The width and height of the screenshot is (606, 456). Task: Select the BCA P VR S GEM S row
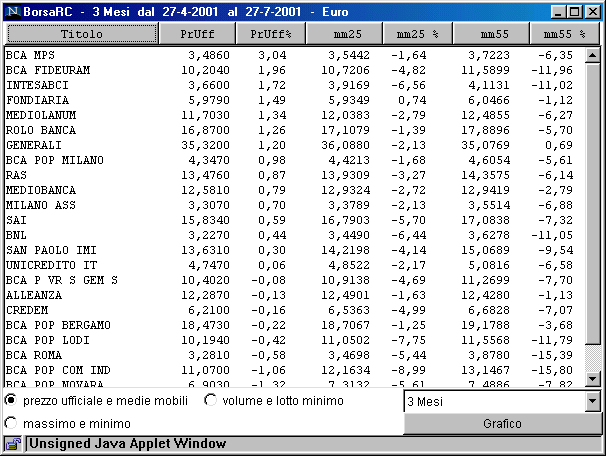coord(294,280)
